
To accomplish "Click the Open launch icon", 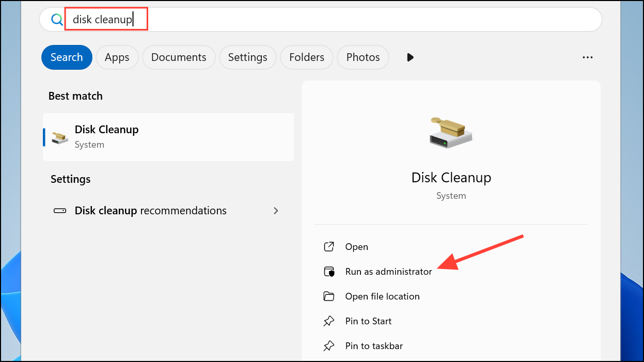I will coord(329,247).
